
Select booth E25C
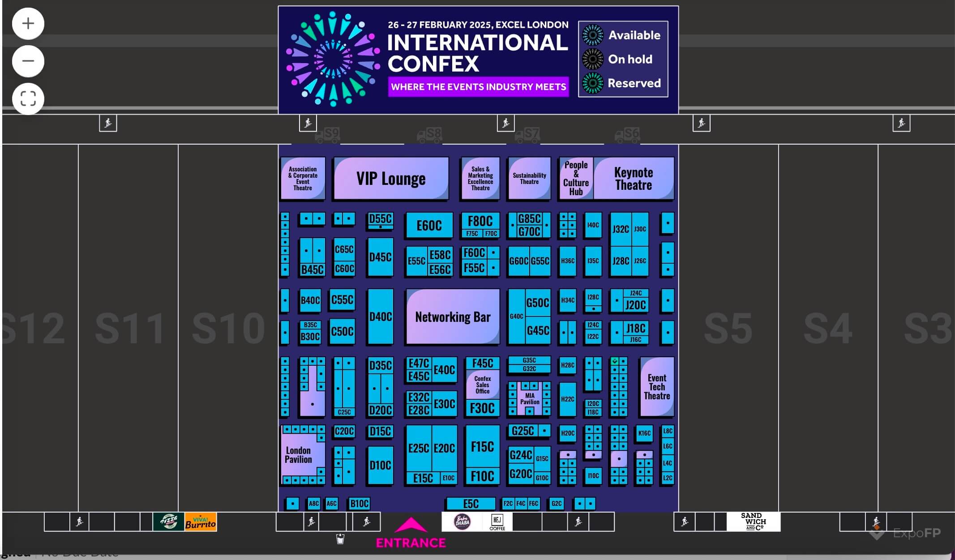pos(419,448)
